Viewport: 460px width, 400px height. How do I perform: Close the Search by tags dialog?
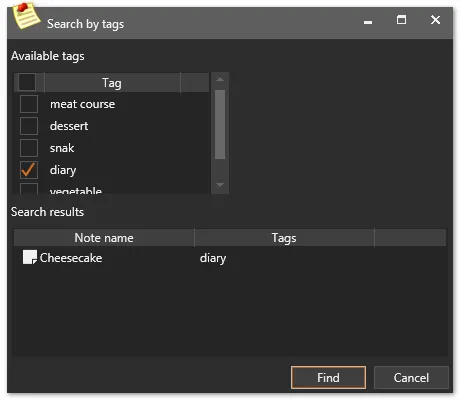tap(435, 20)
